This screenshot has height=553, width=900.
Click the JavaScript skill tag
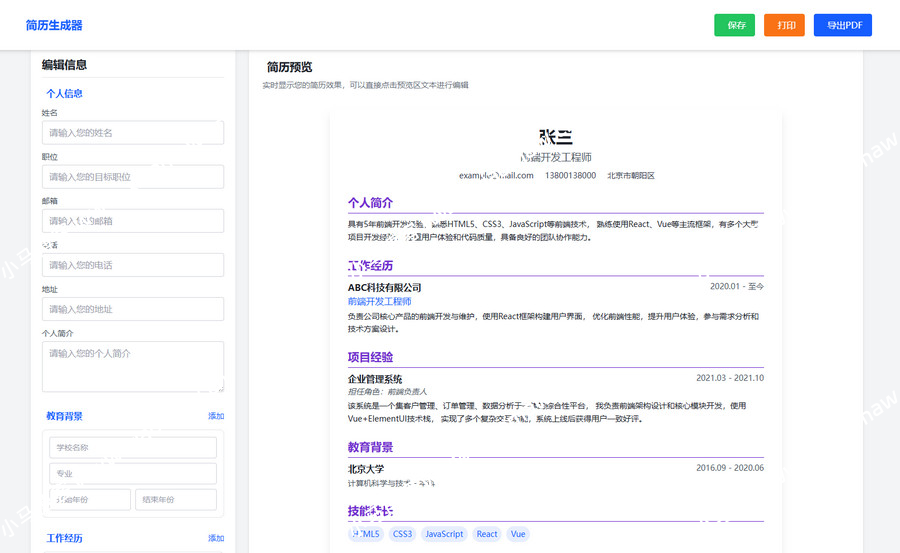click(444, 534)
